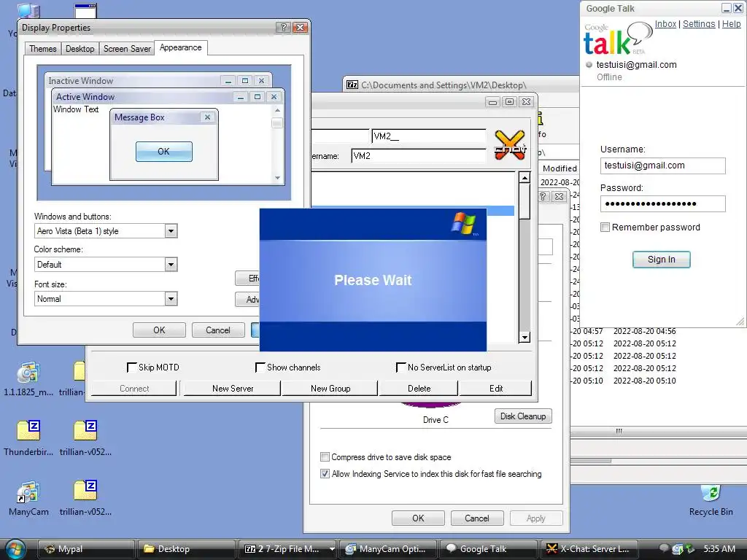Open Google Talk Help link
This screenshot has height=560, width=747.
coord(731,24)
